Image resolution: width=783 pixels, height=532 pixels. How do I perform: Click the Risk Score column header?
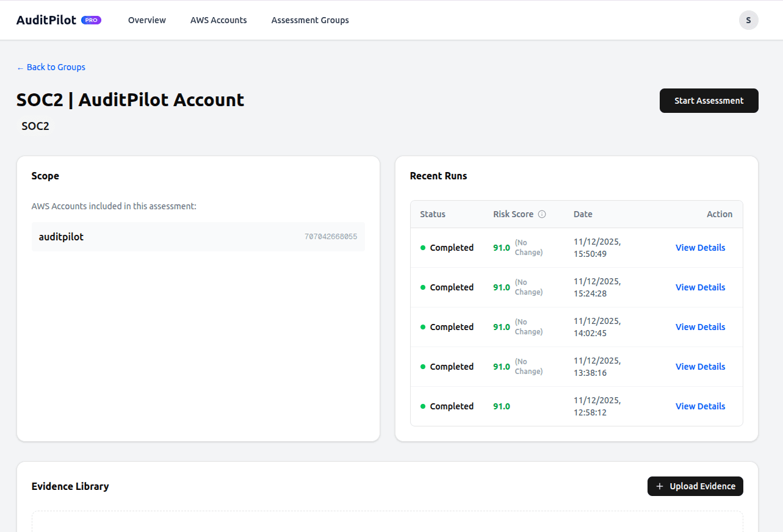coord(513,214)
